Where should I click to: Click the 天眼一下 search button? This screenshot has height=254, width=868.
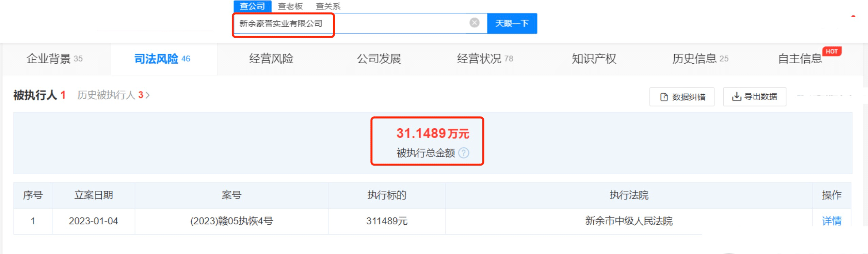point(512,23)
